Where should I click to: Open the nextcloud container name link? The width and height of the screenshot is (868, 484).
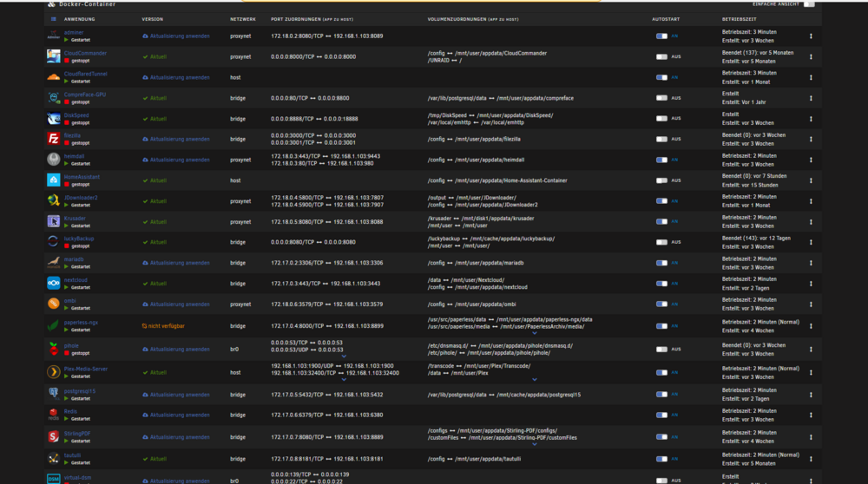76,280
